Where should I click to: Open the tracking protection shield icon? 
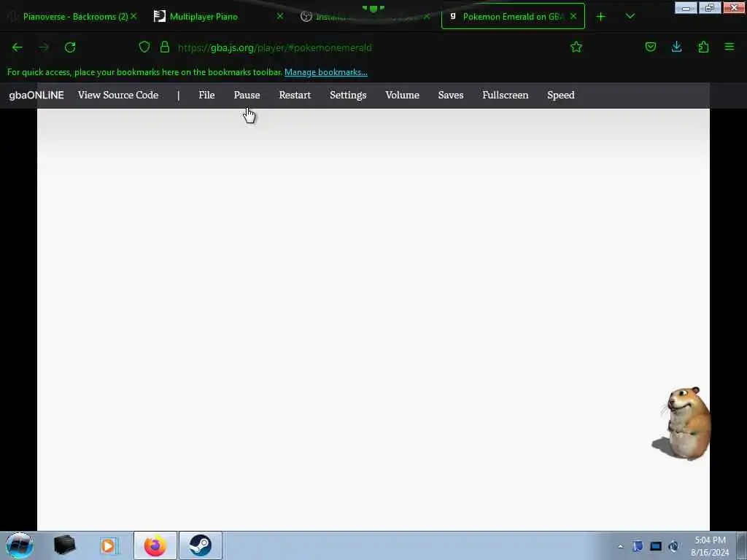tap(144, 47)
